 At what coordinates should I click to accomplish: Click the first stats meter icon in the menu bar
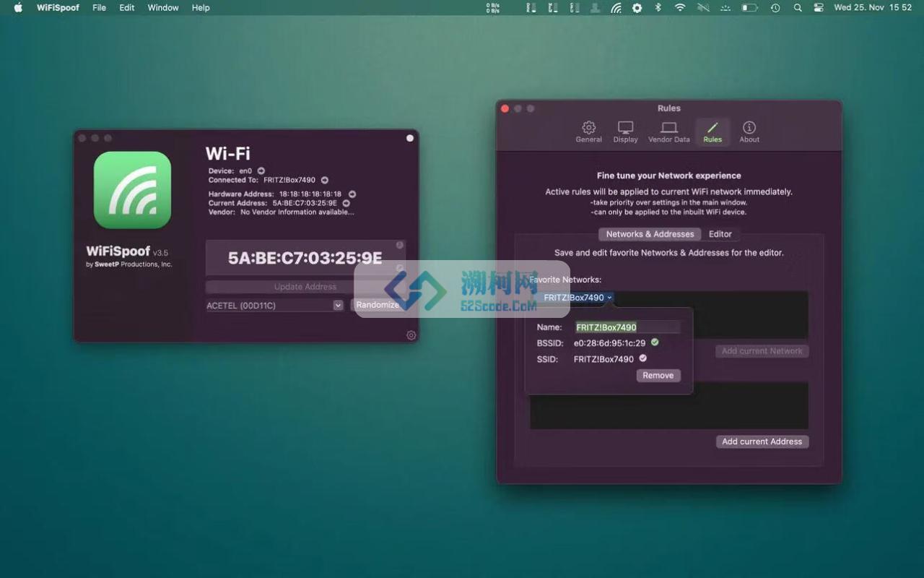pos(531,8)
